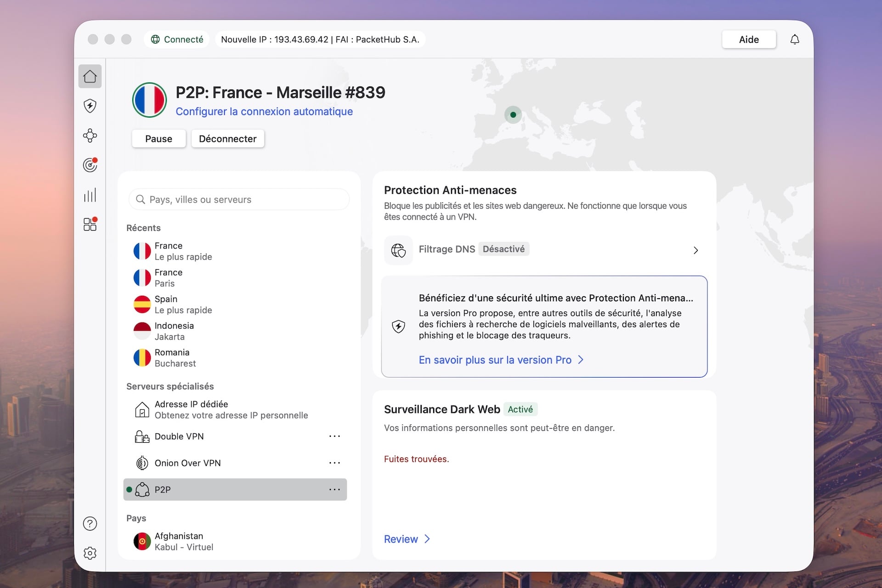Viewport: 882px width, 588px height.
Task: Click the Pays, villes ou serveurs search field
Action: point(238,199)
